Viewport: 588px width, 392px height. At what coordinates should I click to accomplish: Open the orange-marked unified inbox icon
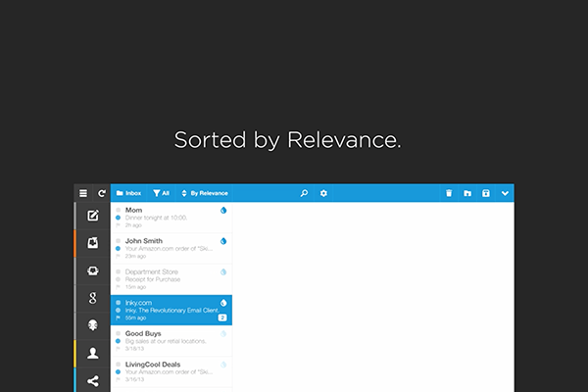click(x=93, y=243)
